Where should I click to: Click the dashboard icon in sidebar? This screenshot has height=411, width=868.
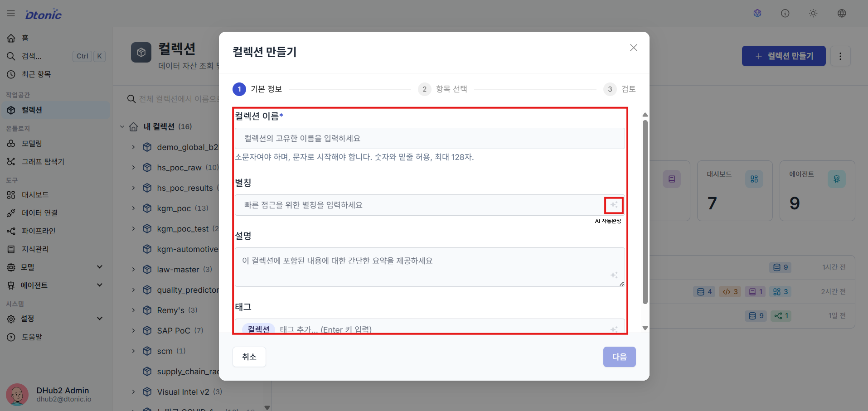11,195
